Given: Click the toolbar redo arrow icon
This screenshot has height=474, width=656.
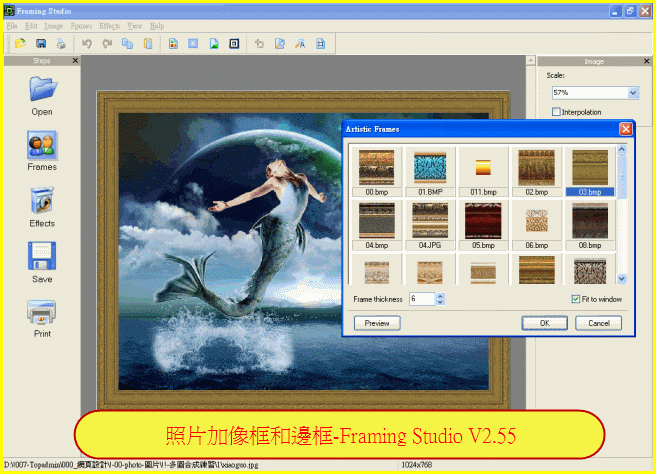Looking at the screenshot, I should pos(107,44).
